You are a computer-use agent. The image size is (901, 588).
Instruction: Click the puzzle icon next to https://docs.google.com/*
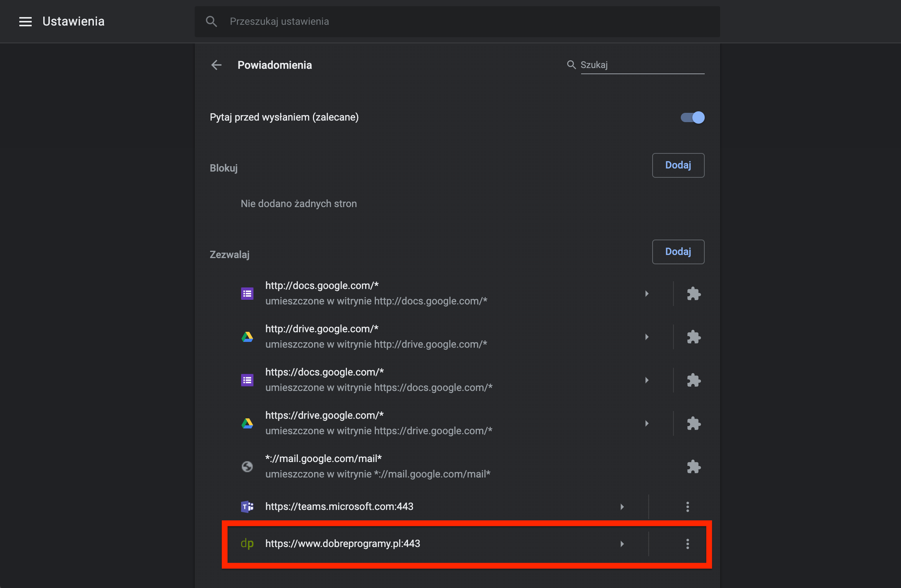pyautogui.click(x=694, y=380)
